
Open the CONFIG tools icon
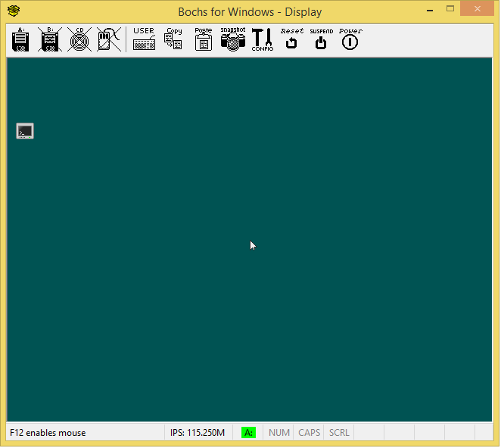click(262, 40)
